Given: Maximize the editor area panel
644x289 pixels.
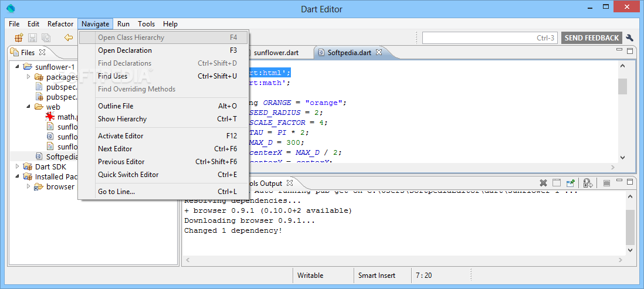Looking at the screenshot, I should (x=629, y=51).
